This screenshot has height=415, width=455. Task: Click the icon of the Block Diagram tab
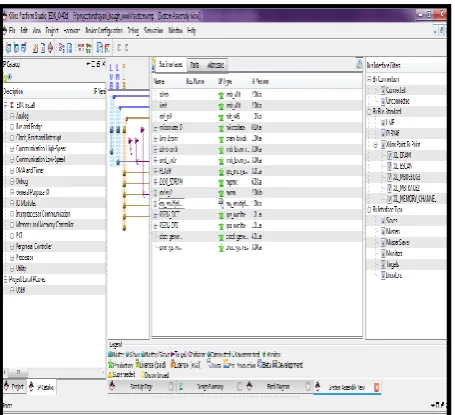[x=249, y=386]
